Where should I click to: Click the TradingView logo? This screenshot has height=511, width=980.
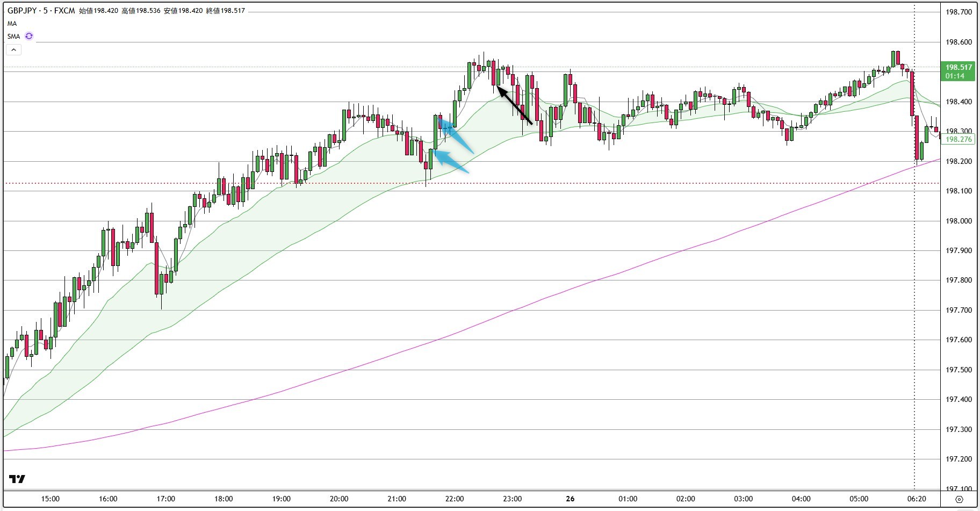tap(17, 479)
